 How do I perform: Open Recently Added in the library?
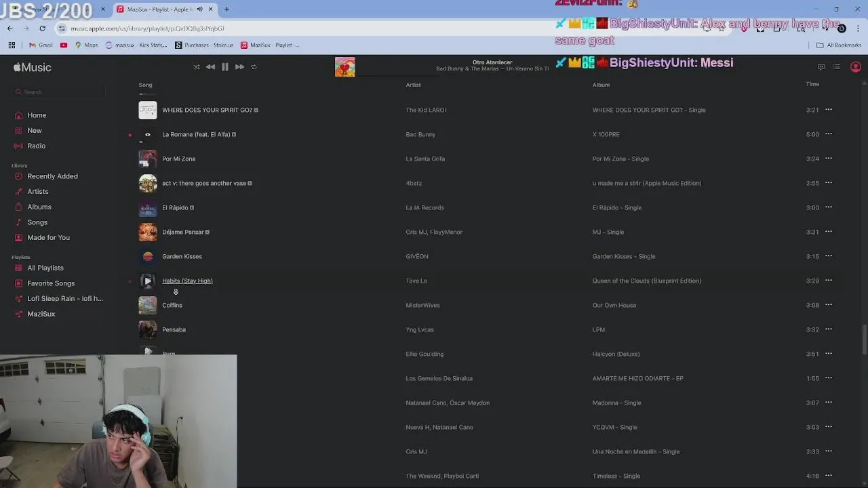[52, 176]
